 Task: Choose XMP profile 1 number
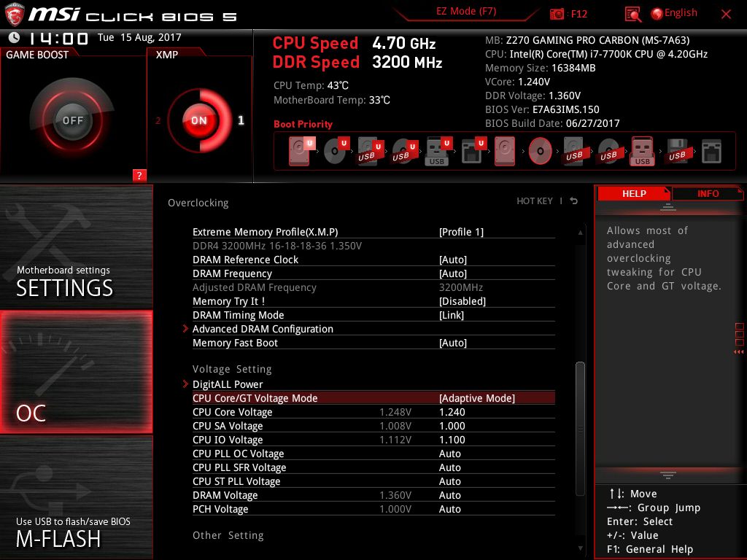[x=241, y=120]
